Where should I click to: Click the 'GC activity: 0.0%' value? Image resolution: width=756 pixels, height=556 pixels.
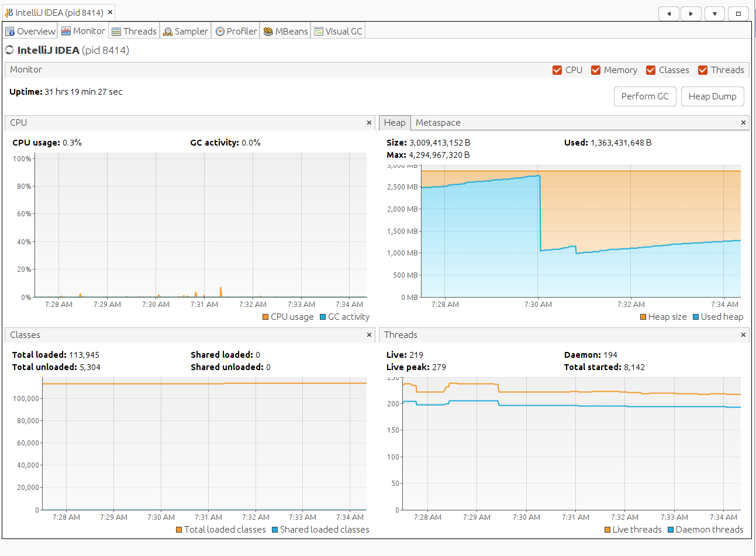click(225, 143)
